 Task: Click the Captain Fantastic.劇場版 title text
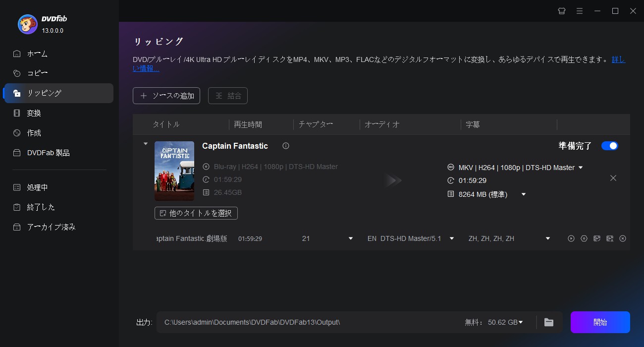[191, 238]
